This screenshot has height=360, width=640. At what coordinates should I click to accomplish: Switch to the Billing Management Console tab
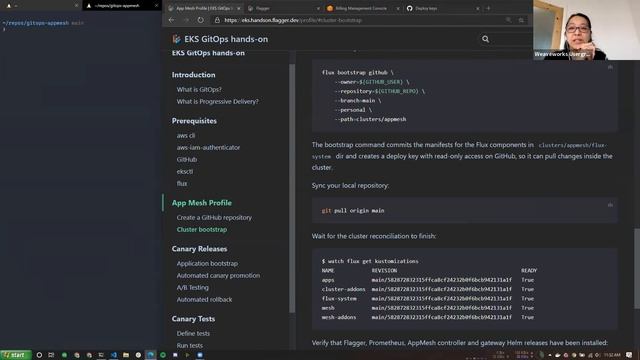point(363,8)
